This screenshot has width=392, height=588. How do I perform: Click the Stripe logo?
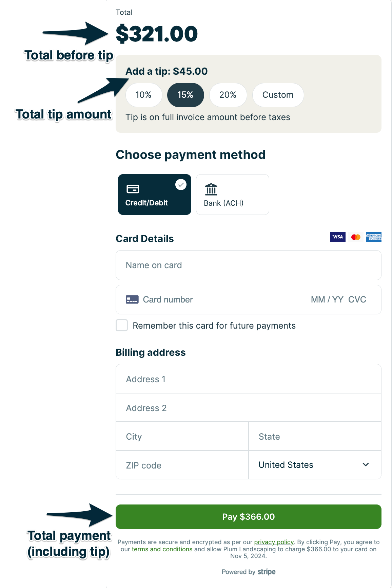pyautogui.click(x=267, y=572)
